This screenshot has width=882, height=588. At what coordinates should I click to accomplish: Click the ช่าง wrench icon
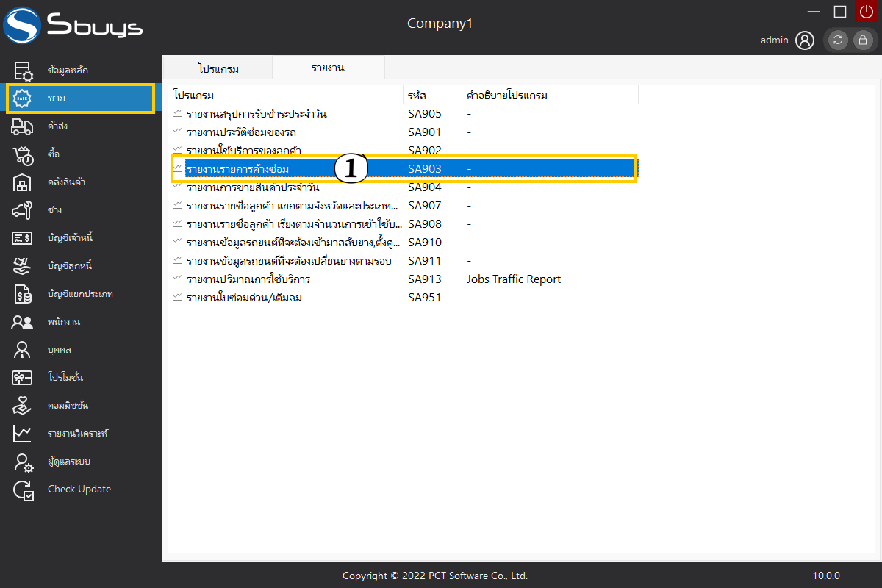pyautogui.click(x=23, y=210)
